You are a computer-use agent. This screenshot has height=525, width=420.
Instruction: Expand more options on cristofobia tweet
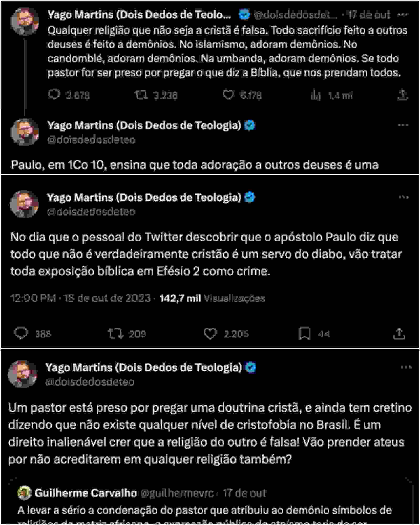click(406, 367)
